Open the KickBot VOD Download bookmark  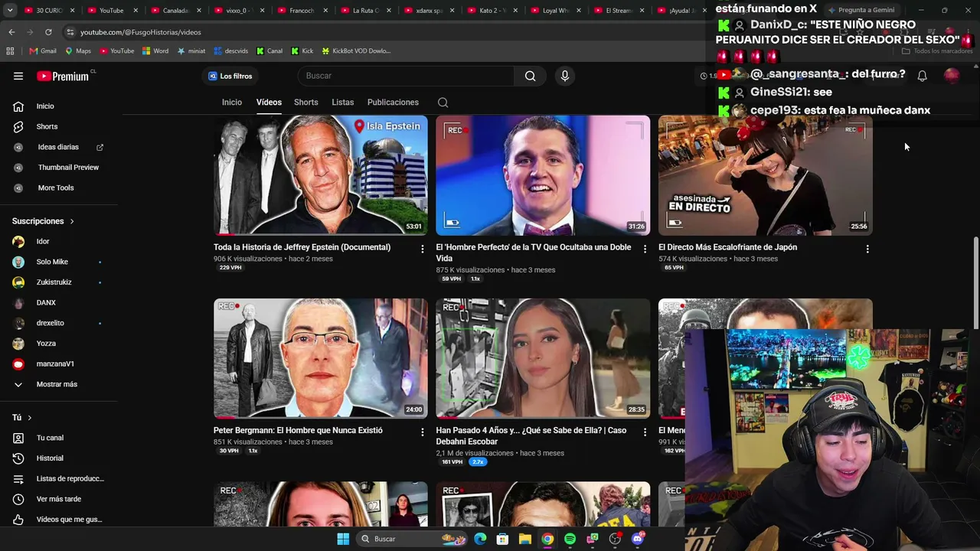pyautogui.click(x=356, y=51)
